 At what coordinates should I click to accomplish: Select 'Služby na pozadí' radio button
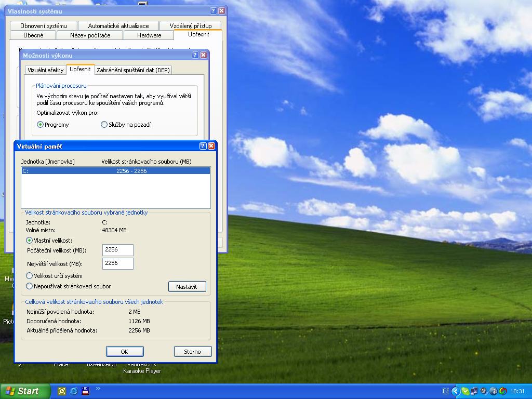(x=104, y=125)
